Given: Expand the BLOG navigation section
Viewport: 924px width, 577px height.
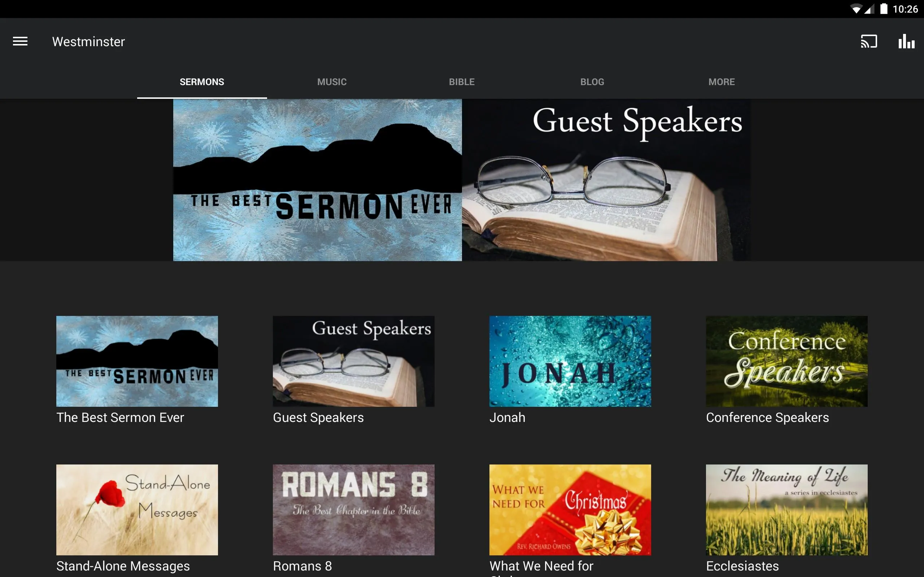Looking at the screenshot, I should (592, 81).
